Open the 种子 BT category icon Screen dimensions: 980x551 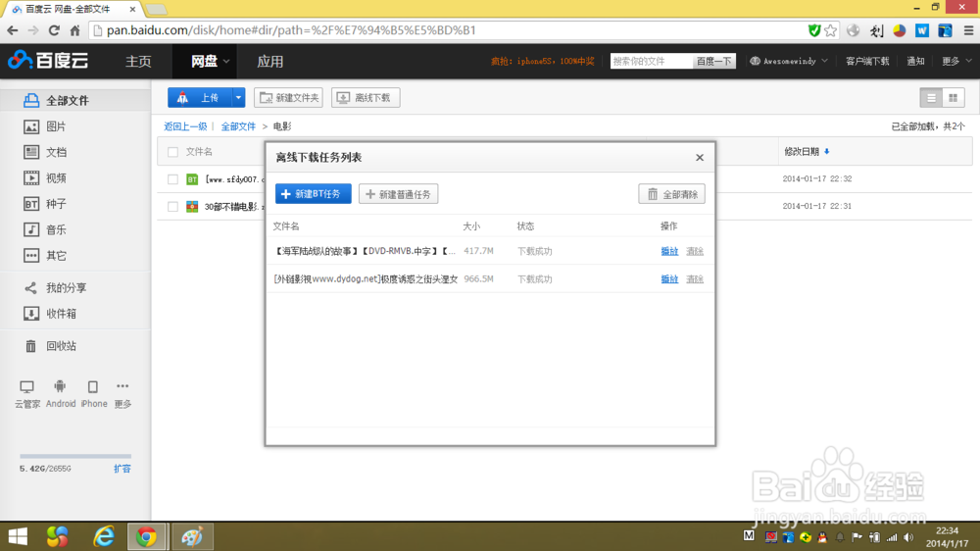31,204
